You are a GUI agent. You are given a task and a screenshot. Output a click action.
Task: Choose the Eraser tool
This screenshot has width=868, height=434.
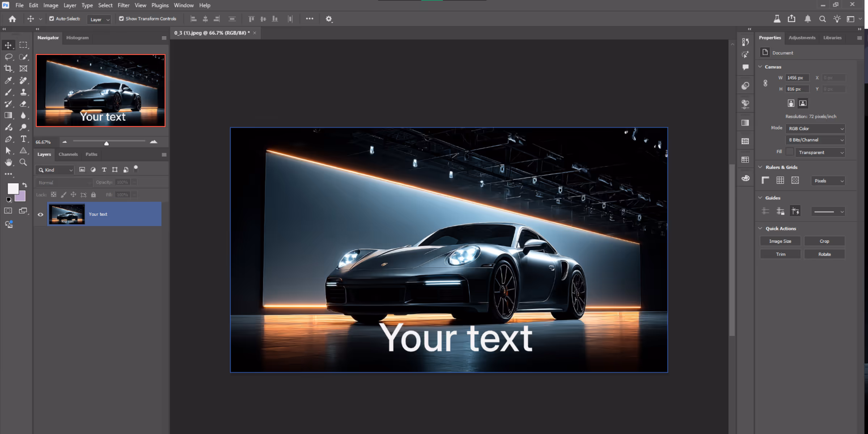coord(24,104)
